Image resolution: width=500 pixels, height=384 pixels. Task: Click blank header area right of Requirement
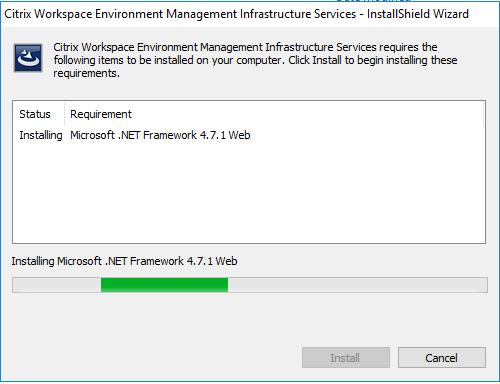[307, 114]
